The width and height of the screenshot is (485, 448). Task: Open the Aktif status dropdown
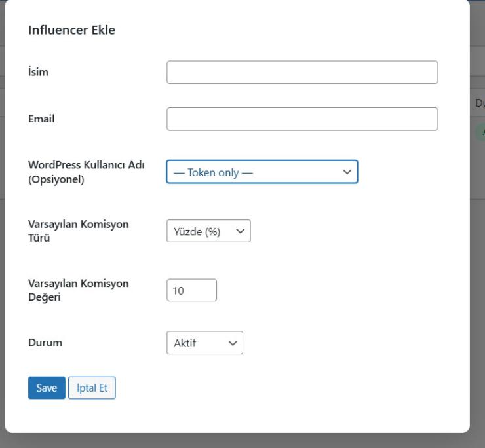(204, 343)
